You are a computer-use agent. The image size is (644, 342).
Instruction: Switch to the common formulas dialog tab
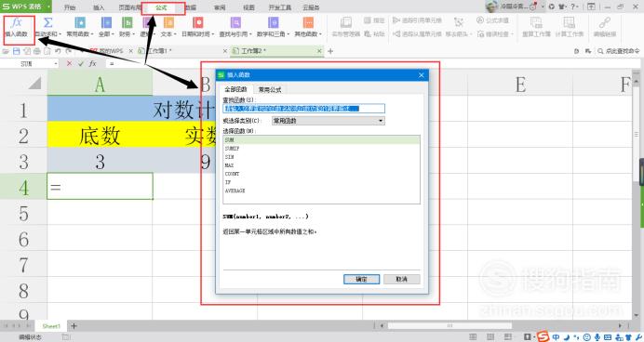(270, 89)
